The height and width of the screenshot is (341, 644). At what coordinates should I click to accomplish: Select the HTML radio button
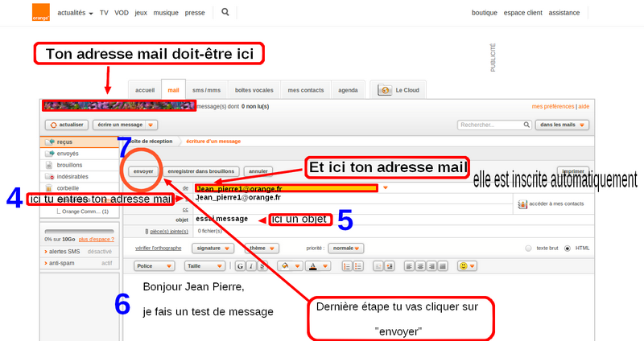coord(568,249)
